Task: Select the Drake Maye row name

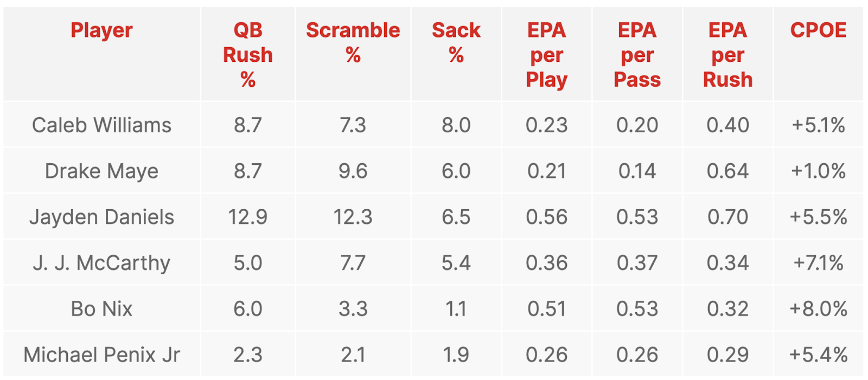Action: [101, 171]
